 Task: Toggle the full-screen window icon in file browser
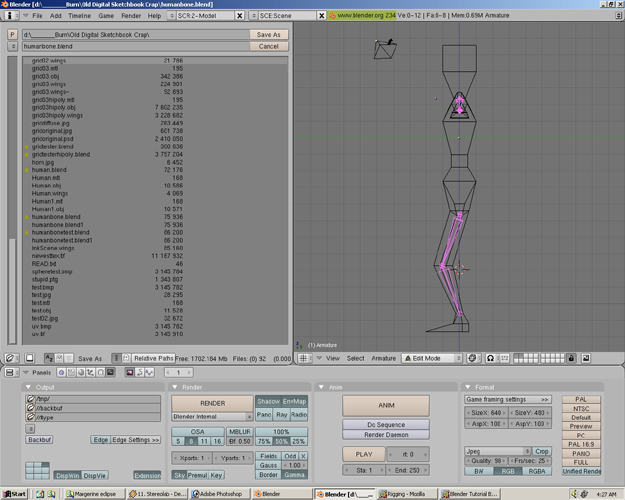tap(29, 358)
